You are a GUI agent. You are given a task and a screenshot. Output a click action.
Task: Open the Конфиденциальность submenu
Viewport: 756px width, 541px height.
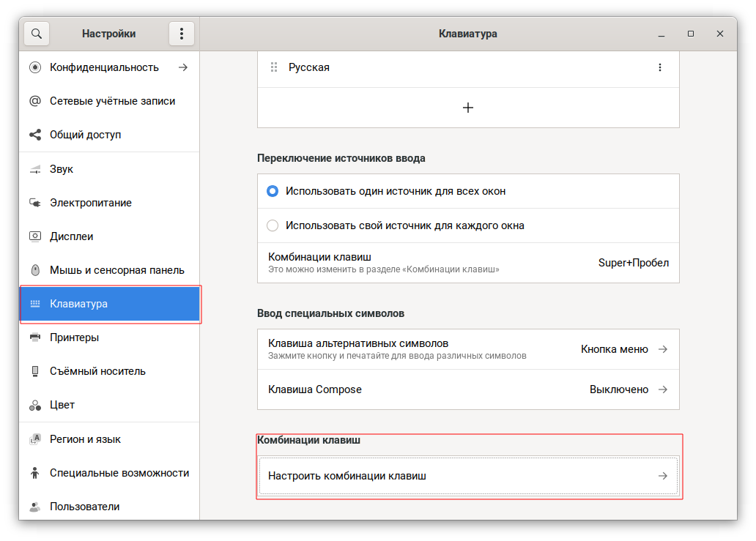pos(109,67)
